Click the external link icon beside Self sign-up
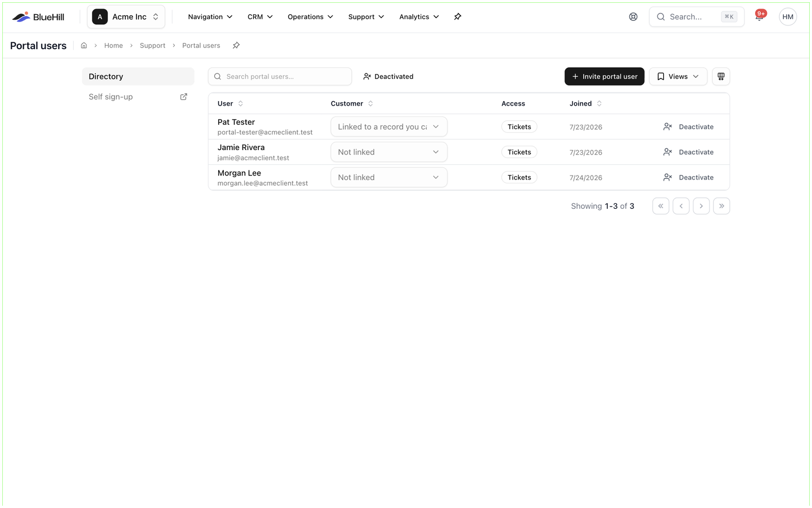 pos(183,97)
